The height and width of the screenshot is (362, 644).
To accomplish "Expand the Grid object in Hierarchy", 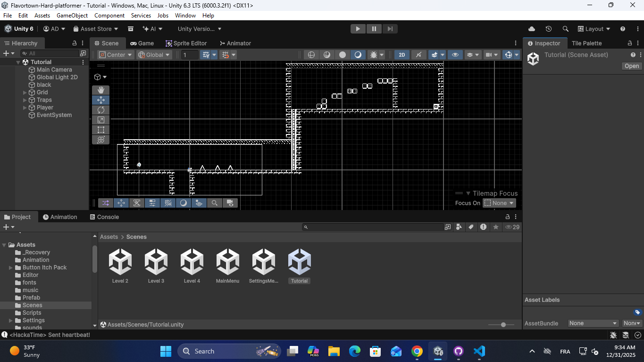I will pyautogui.click(x=25, y=93).
